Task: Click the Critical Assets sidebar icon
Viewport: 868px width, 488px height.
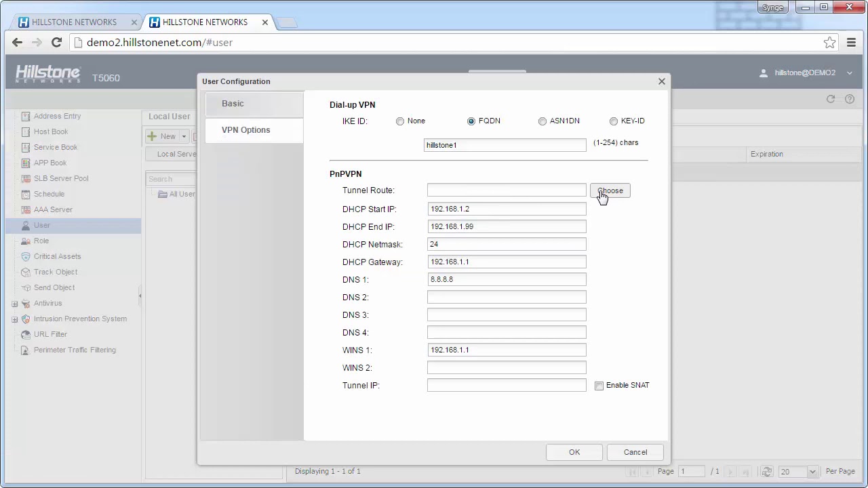Action: (x=26, y=256)
